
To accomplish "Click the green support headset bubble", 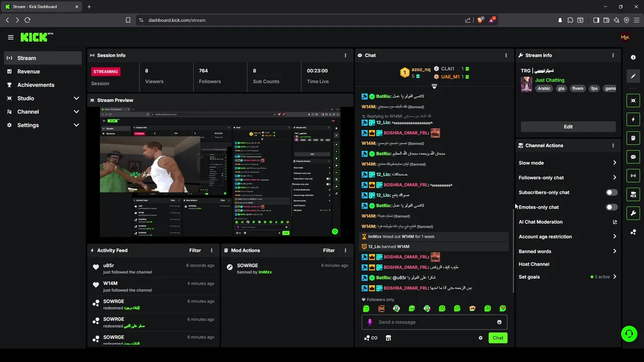I will [629, 334].
